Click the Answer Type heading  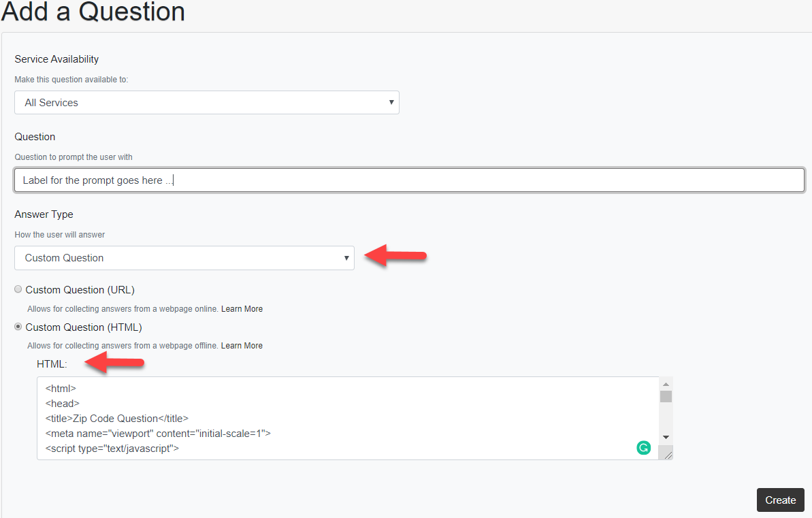click(44, 214)
